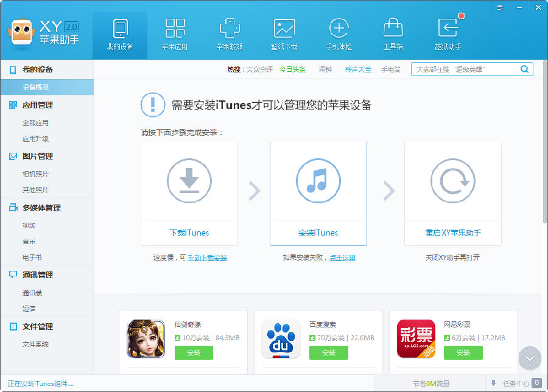Click the 网易彩票 app thumbnail
The image size is (548, 392).
tap(416, 339)
